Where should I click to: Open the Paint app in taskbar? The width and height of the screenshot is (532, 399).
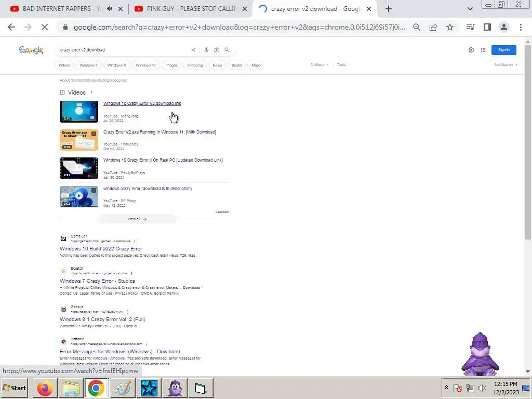tap(123, 388)
